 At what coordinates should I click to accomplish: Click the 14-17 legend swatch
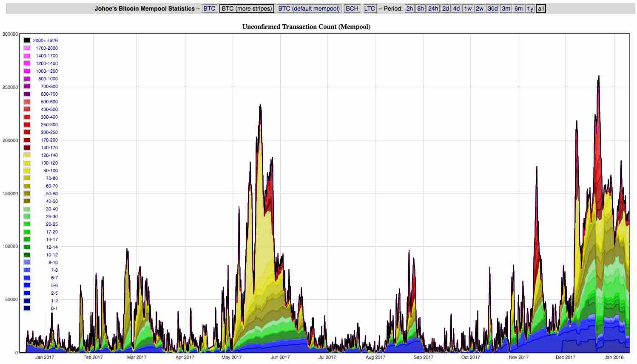tap(27, 239)
